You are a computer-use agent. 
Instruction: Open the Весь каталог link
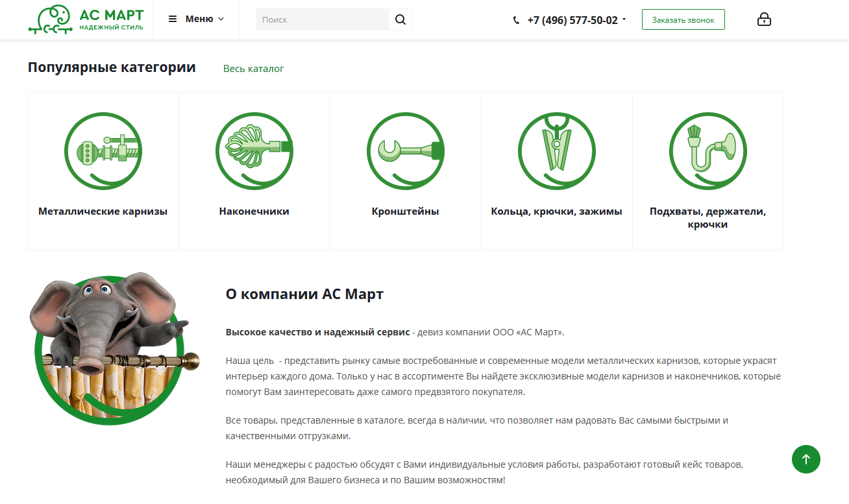pyautogui.click(x=254, y=68)
